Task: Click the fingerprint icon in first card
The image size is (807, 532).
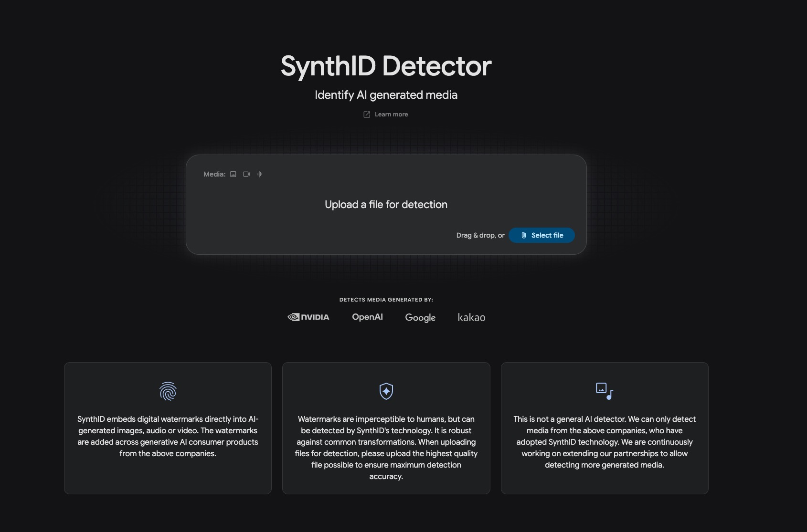Action: pos(168,391)
